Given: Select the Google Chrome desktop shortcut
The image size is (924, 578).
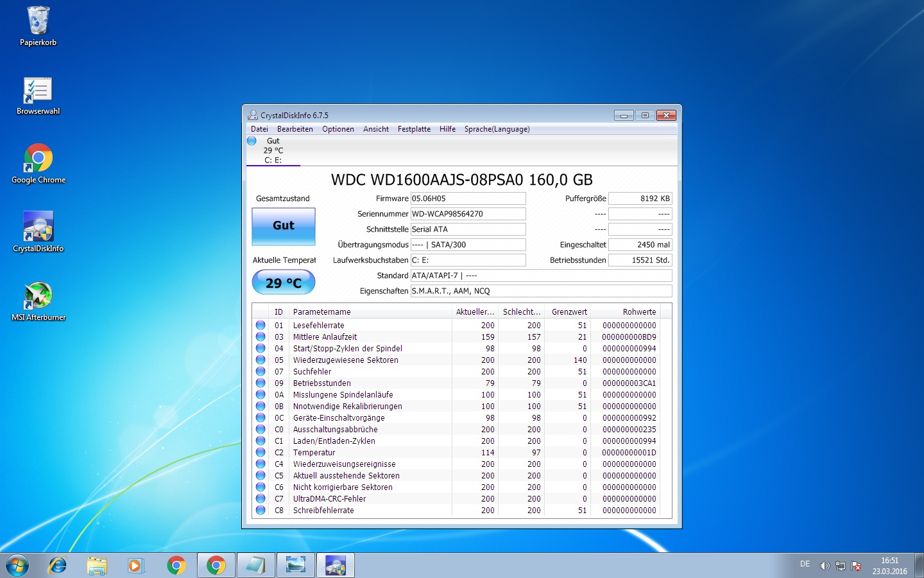Looking at the screenshot, I should coord(38,164).
